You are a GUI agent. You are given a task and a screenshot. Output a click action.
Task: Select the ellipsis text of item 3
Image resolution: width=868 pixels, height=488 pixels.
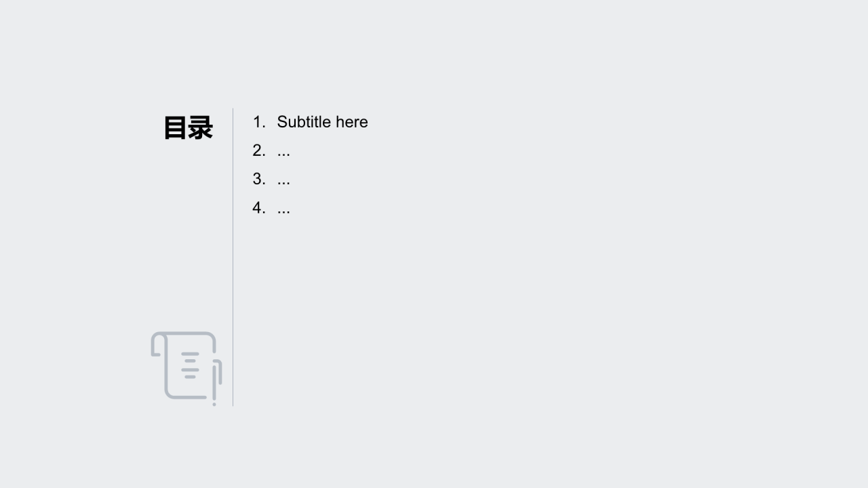click(283, 180)
